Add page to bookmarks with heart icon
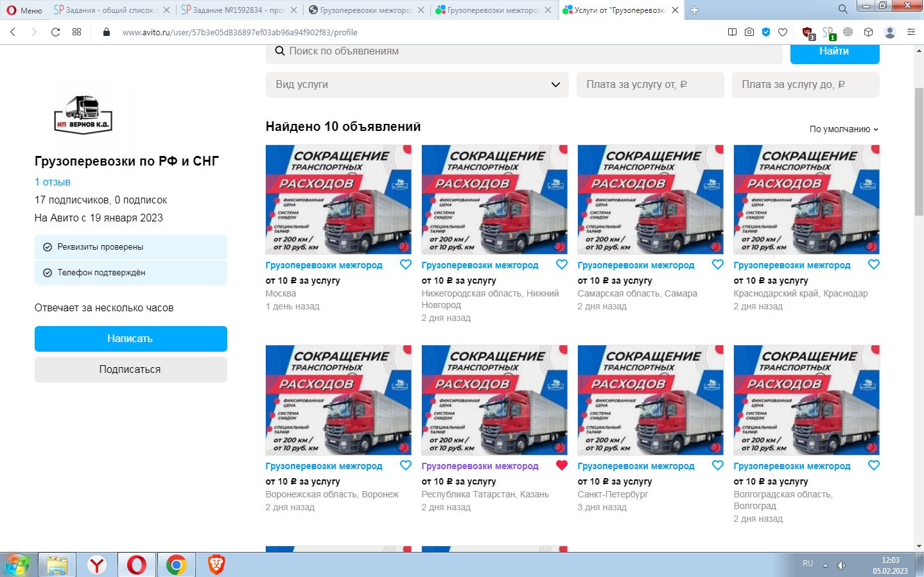This screenshot has height=577, width=924. pos(783,32)
